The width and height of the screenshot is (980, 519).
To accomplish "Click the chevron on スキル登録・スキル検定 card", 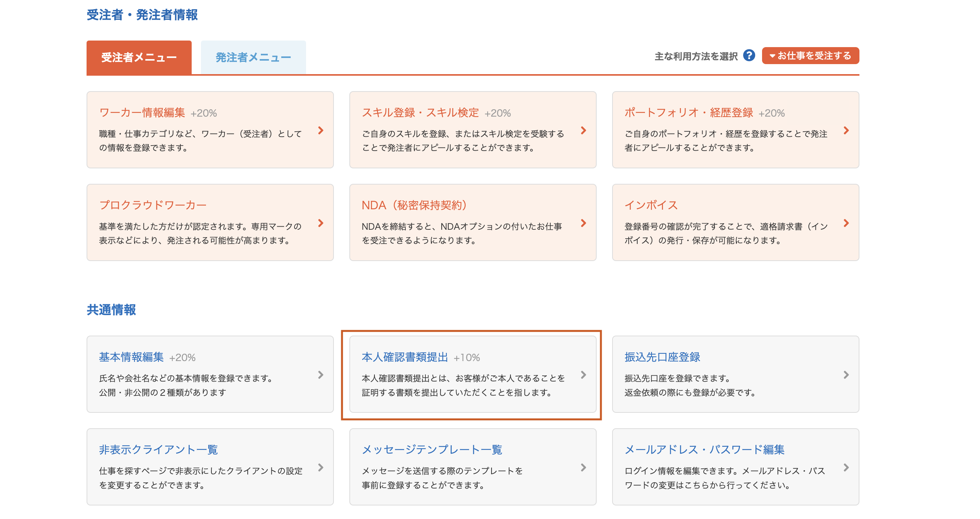I will (x=584, y=130).
